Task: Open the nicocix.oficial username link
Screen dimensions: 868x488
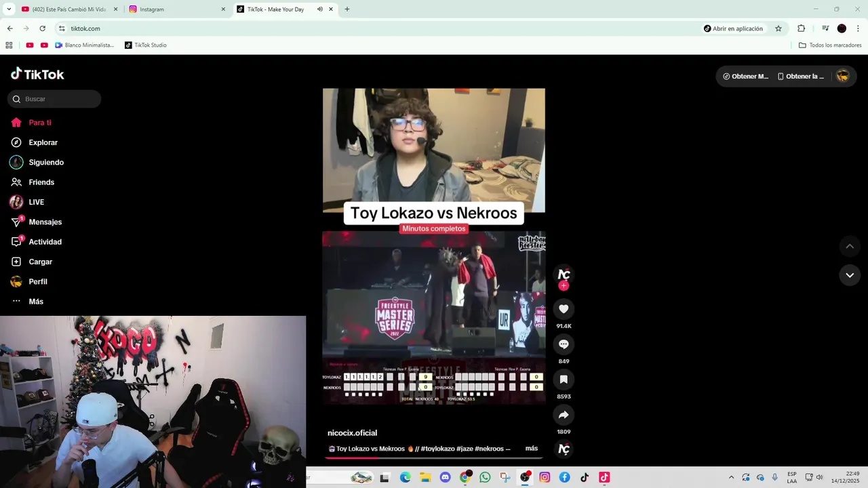Action: coord(352,433)
